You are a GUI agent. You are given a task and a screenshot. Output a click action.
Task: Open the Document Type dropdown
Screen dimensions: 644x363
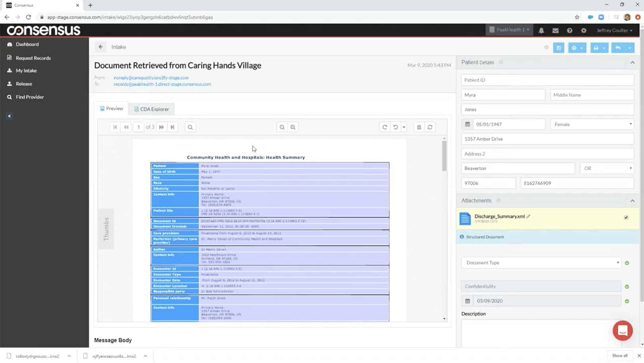pyautogui.click(x=541, y=263)
